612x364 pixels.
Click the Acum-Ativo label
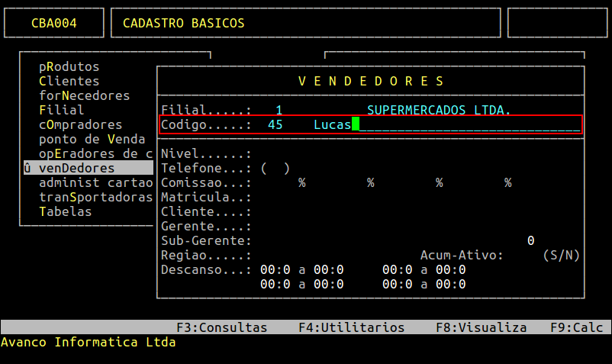462,255
